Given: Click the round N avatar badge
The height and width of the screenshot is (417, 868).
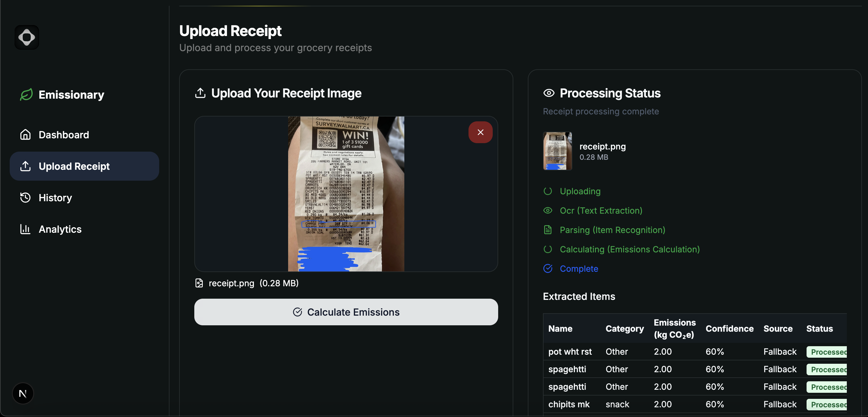Looking at the screenshot, I should 23,393.
